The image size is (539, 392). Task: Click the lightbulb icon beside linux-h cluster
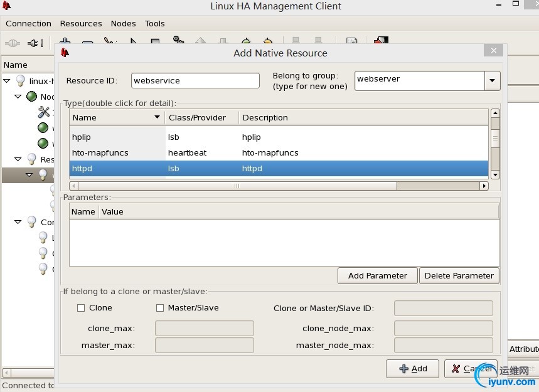(x=20, y=81)
